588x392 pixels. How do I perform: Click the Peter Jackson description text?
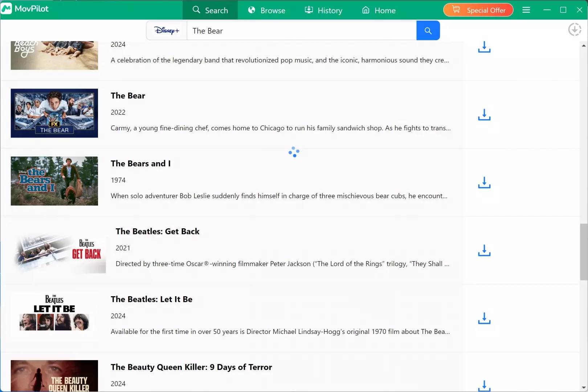282,264
